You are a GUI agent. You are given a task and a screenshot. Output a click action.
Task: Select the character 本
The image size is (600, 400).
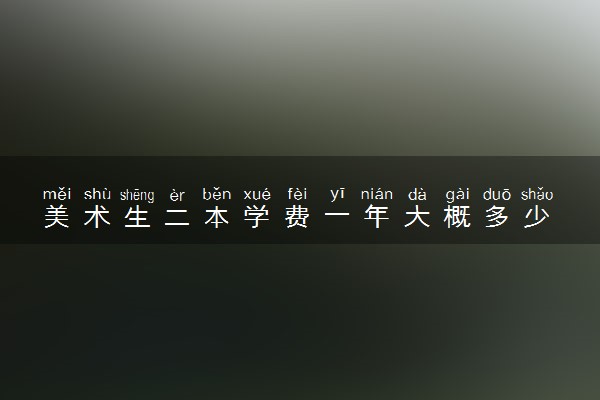217,217
